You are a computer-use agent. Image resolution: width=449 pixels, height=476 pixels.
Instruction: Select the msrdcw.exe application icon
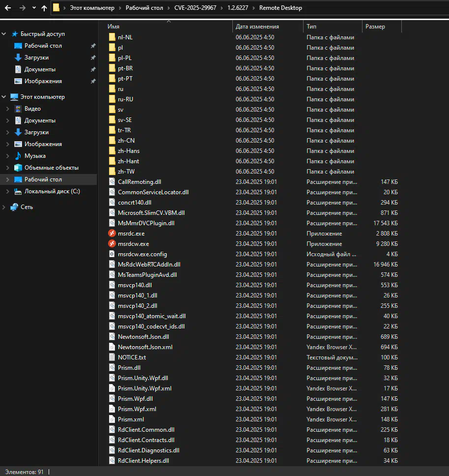pyautogui.click(x=112, y=243)
